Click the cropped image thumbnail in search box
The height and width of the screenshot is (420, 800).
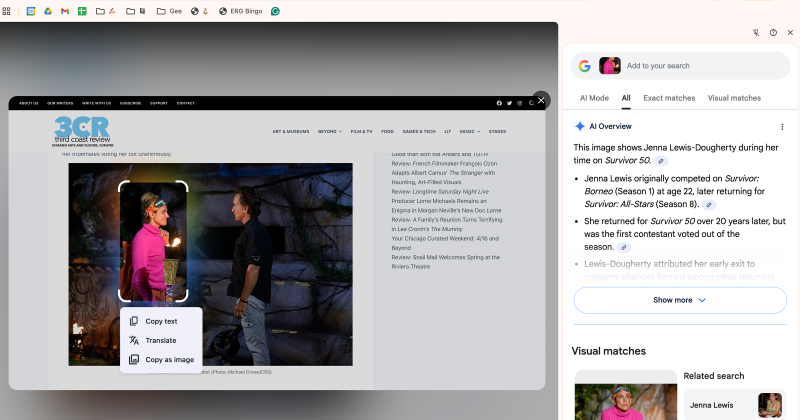pos(610,66)
